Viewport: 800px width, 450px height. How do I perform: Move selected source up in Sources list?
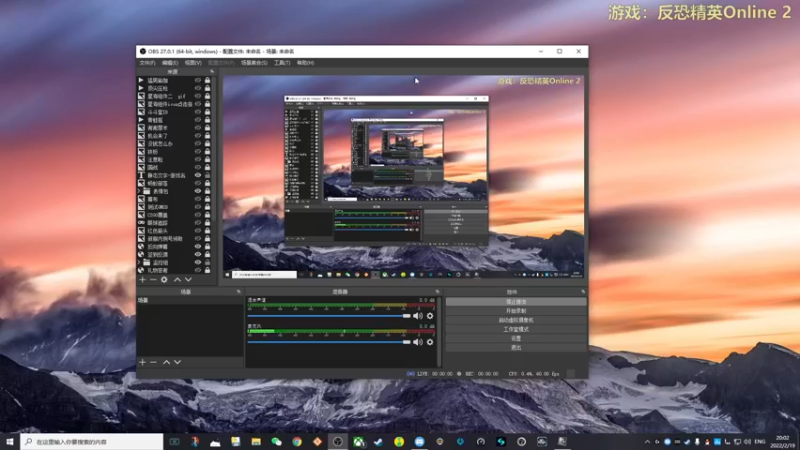(177, 280)
